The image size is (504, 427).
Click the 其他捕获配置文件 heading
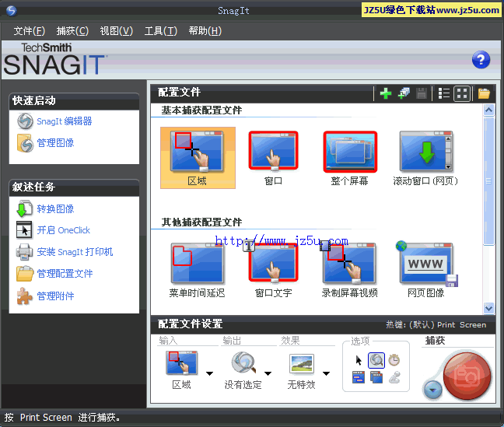[201, 222]
